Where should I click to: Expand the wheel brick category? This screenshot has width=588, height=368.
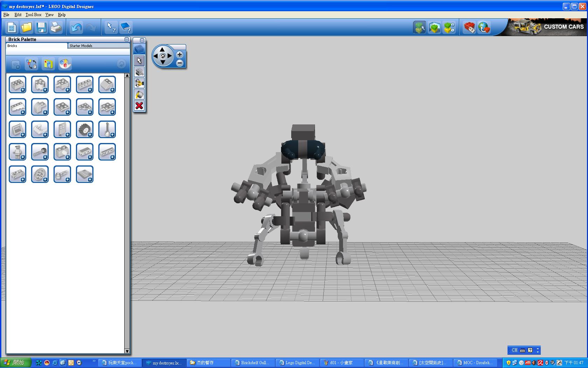[x=84, y=129]
